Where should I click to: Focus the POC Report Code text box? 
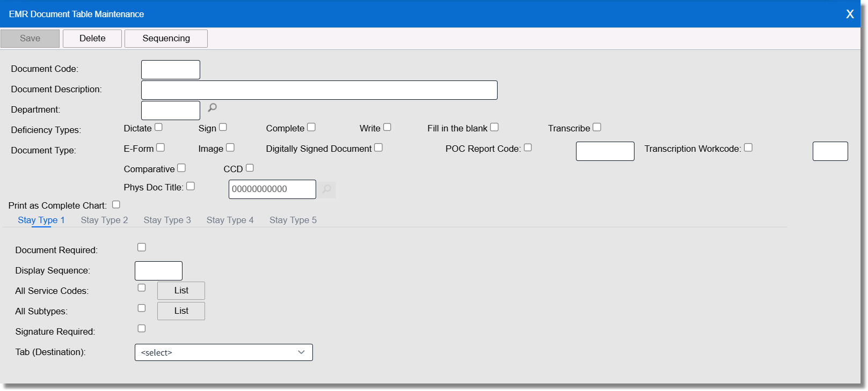click(605, 151)
